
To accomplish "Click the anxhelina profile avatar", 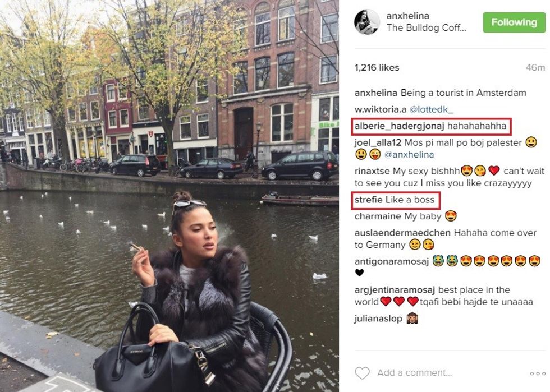I will point(367,22).
